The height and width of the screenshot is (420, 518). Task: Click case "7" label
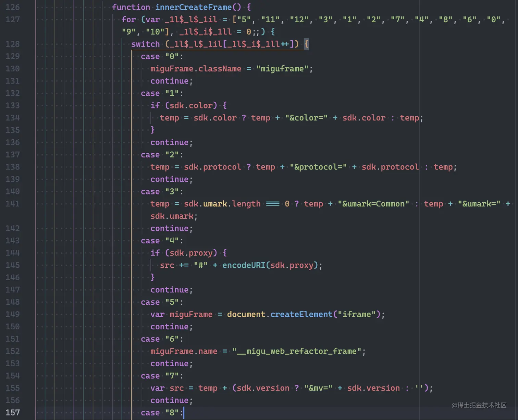(162, 376)
